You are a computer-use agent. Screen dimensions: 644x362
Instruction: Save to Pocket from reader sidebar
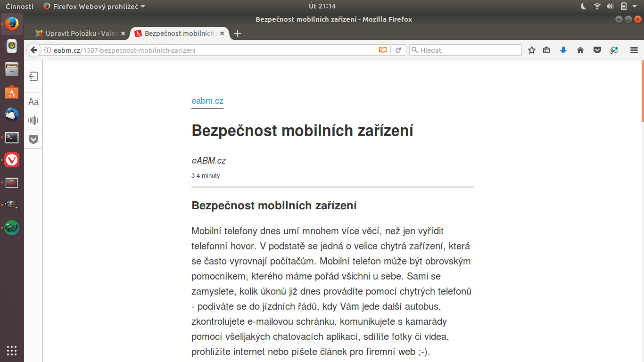click(33, 139)
